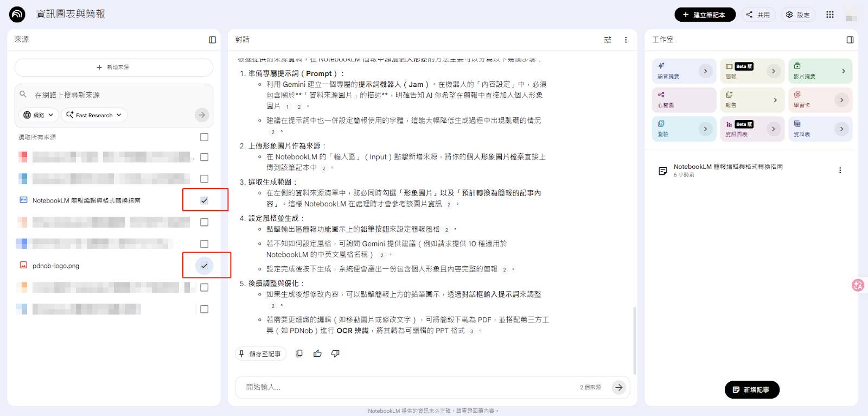Viewport: 868px width, 416px height.
Task: Open chat configuration sliders icon
Action: [608, 40]
